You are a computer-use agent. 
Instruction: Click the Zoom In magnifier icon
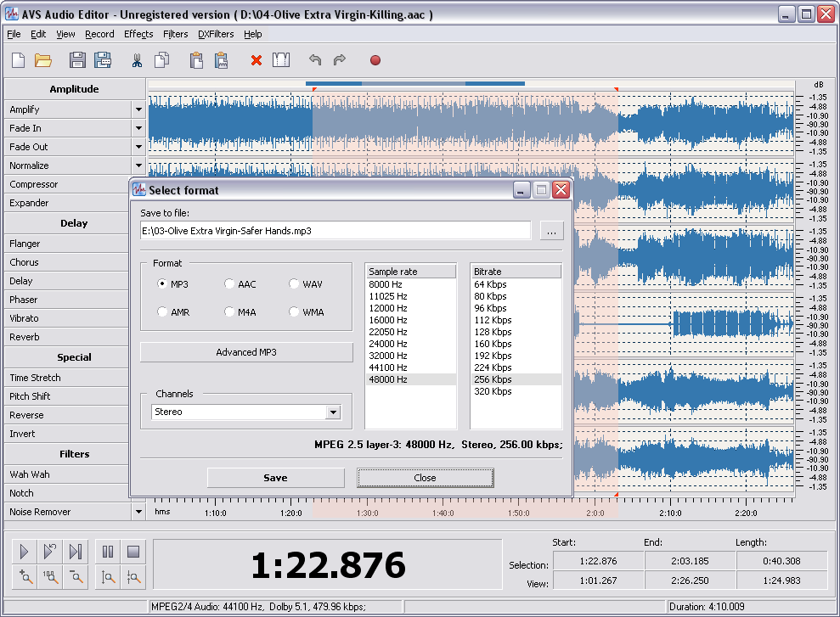click(x=25, y=578)
